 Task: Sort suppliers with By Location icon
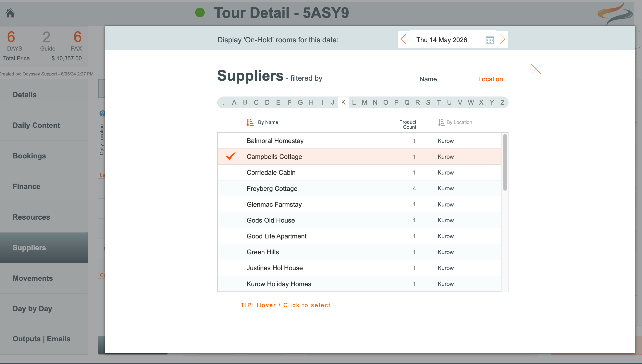[441, 122]
